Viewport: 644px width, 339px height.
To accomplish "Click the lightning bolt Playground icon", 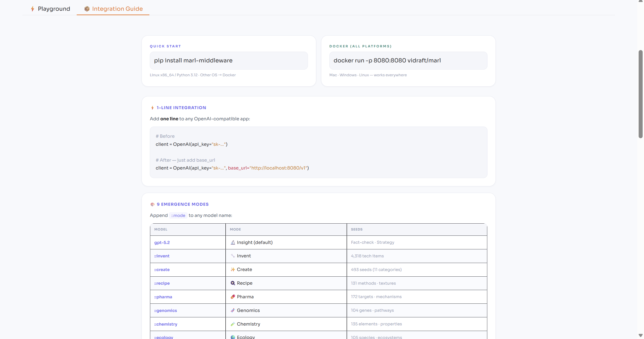I will coord(32,9).
